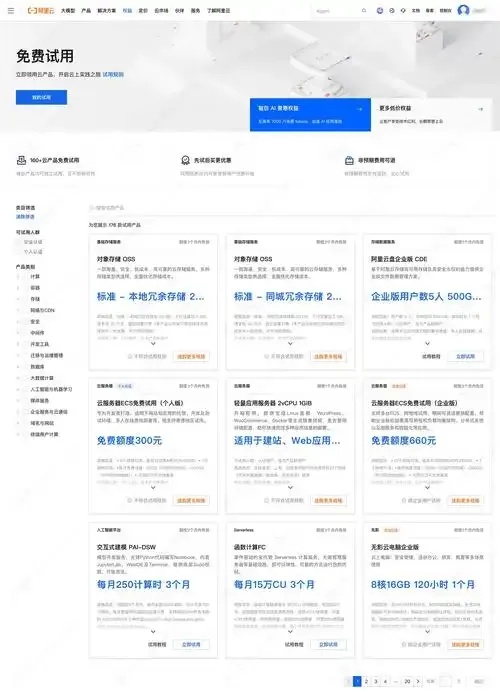Focus the trial product search field
The height and width of the screenshot is (693, 500).
click(x=290, y=208)
